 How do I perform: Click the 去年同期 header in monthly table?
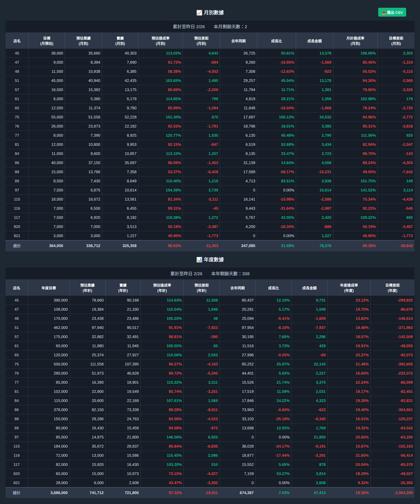238,41
